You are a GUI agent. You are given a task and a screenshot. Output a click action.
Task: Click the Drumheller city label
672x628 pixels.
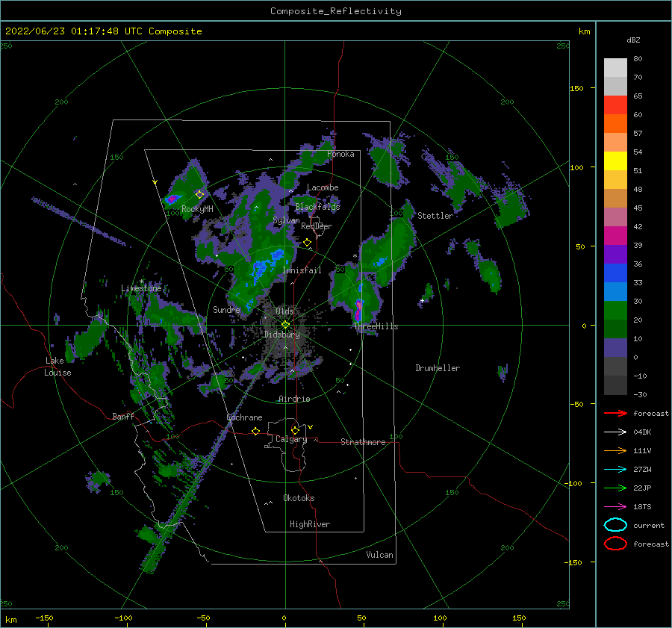click(438, 368)
